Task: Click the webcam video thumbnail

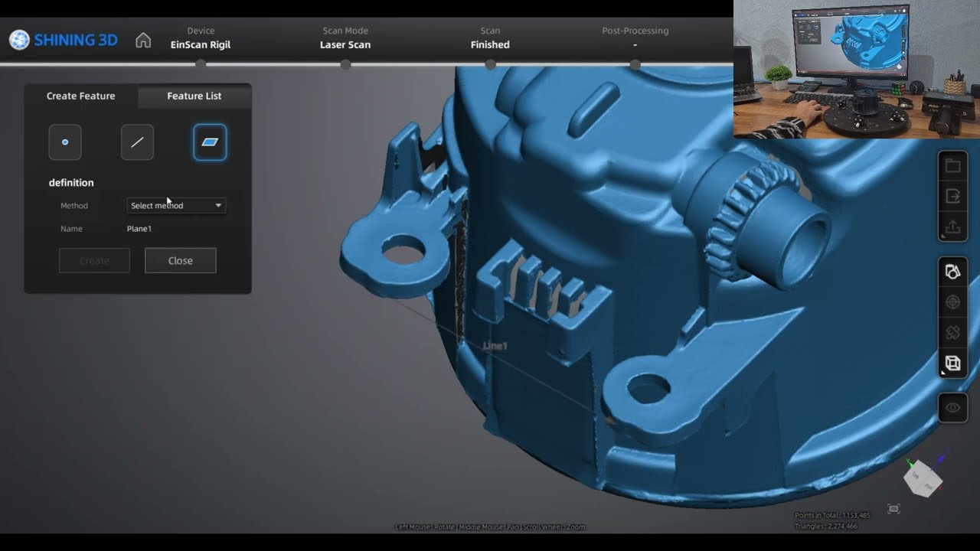Action: coord(857,69)
